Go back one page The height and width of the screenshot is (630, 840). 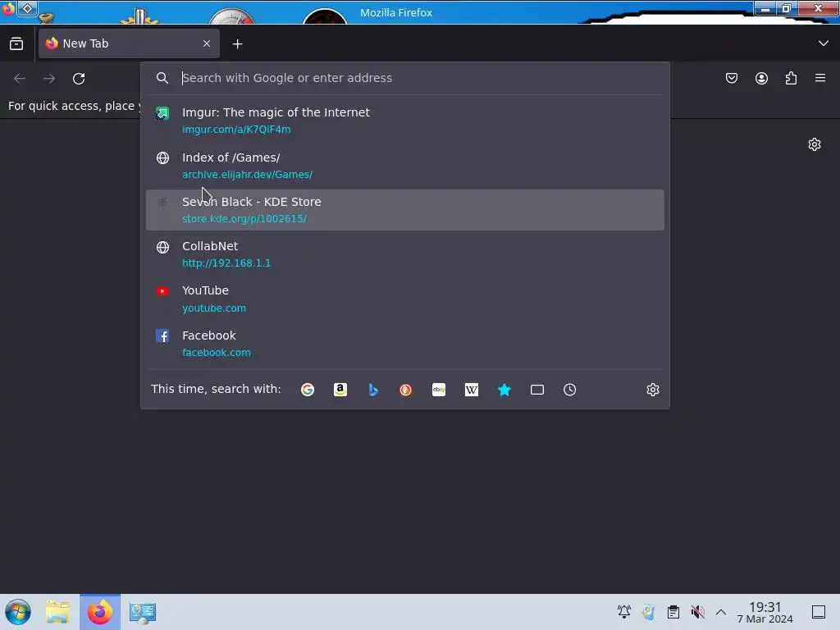(x=20, y=78)
